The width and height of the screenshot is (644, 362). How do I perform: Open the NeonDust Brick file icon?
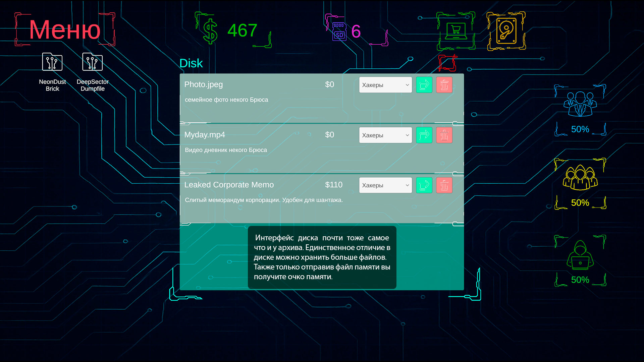(x=52, y=62)
